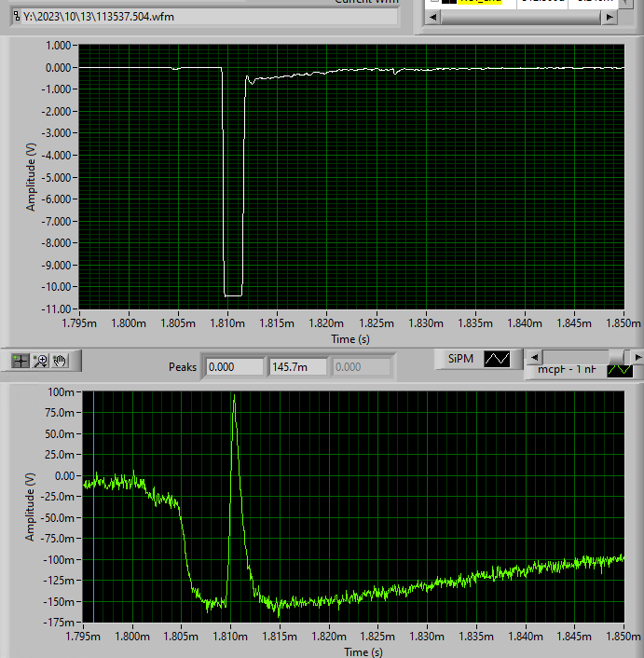The image size is (644, 658).
Task: Click upper graph X-axis start 1.795m
Action: [x=79, y=323]
